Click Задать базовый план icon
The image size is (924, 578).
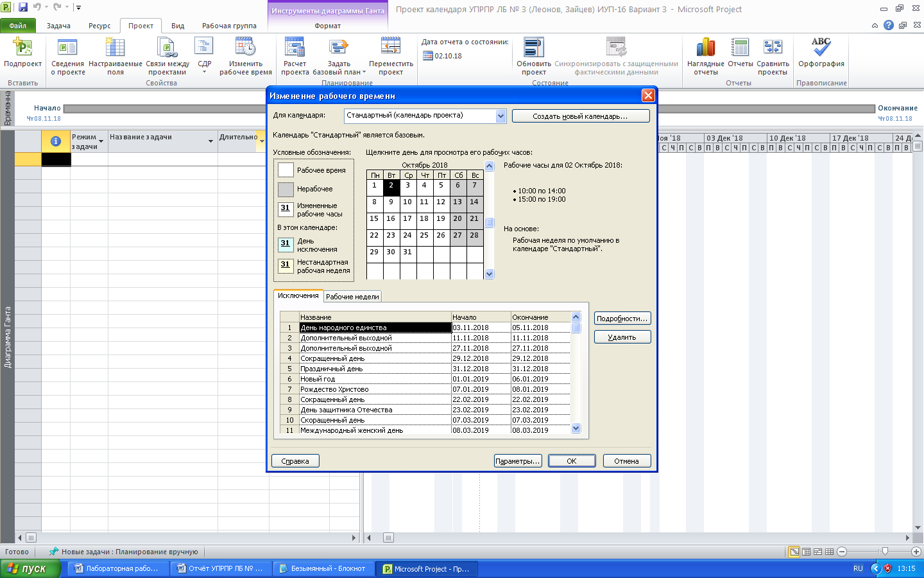(x=339, y=48)
